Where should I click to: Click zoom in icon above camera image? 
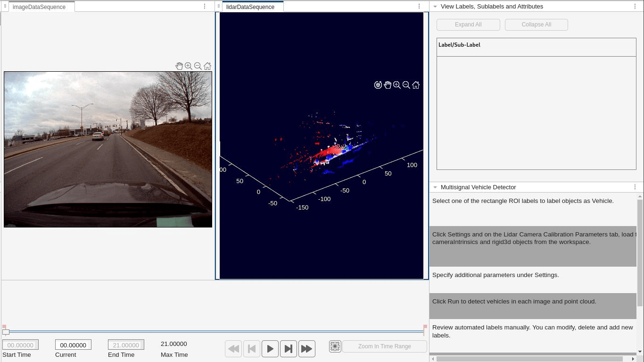point(189,66)
